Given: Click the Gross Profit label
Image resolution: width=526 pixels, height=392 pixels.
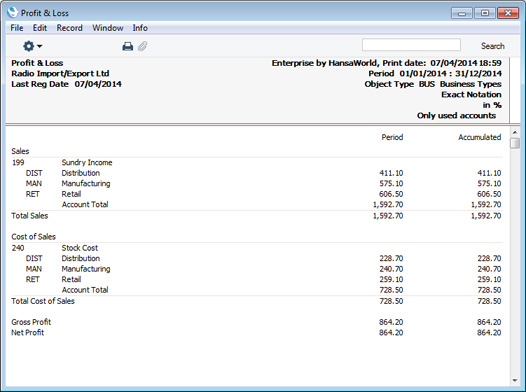Looking at the screenshot, I should point(31,322).
